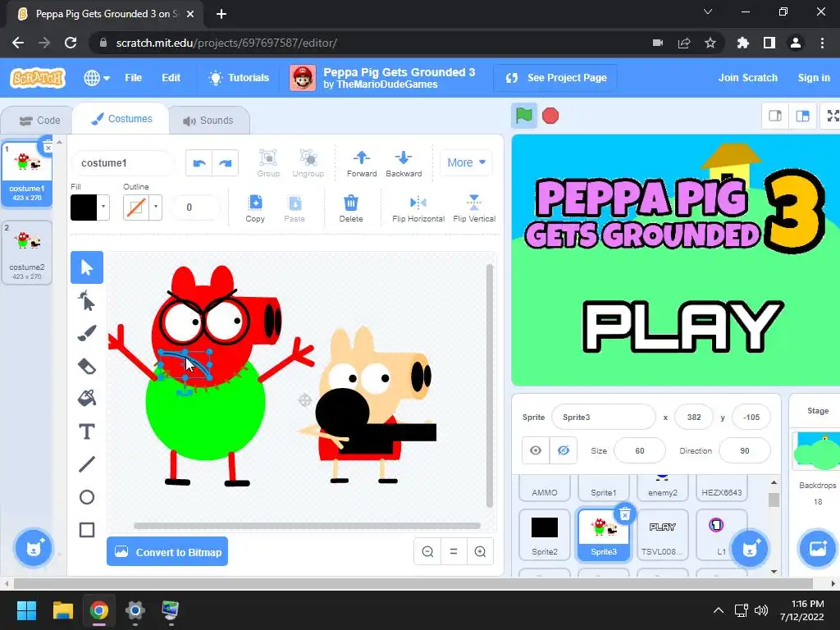Click the red stop button
This screenshot has height=630, width=840.
550,116
